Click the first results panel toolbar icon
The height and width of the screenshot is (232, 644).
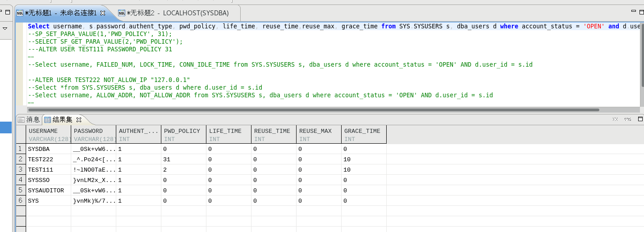(x=615, y=119)
